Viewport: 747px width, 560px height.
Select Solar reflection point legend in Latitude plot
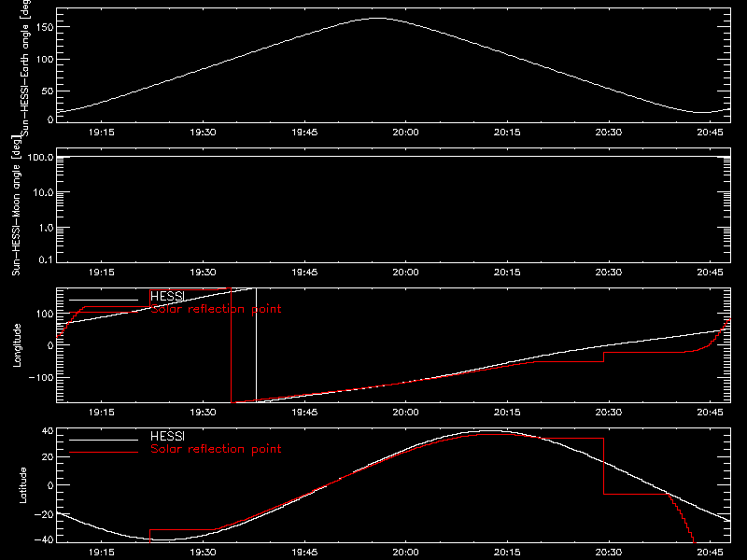pyautogui.click(x=216, y=449)
